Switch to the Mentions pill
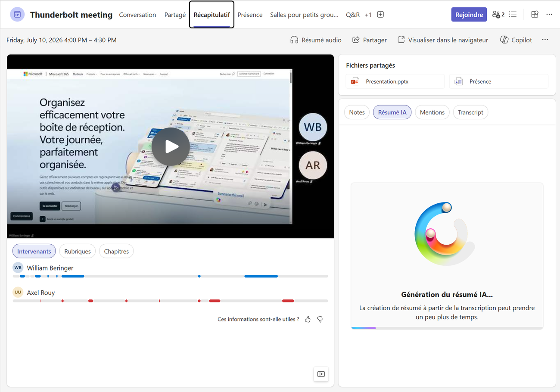The height and width of the screenshot is (392, 560). [432, 112]
